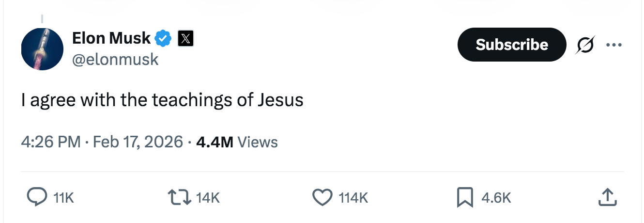644x223 pixels.
Task: Click the reply speech bubble icon
Action: [36, 197]
